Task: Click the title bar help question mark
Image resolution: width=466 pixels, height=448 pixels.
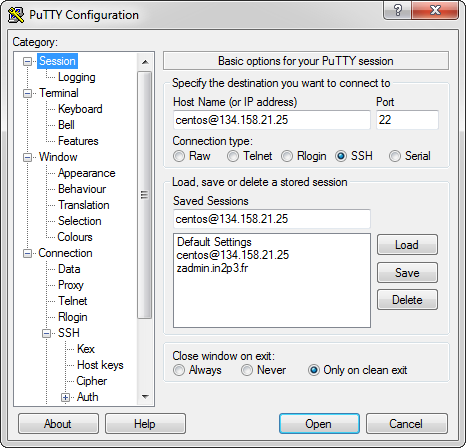Action: tap(398, 10)
